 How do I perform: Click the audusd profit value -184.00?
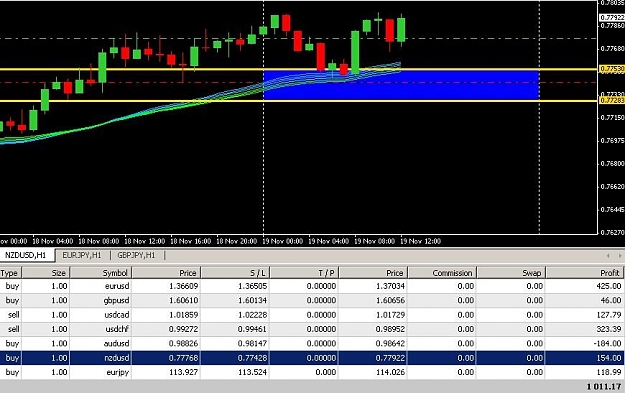(607, 343)
